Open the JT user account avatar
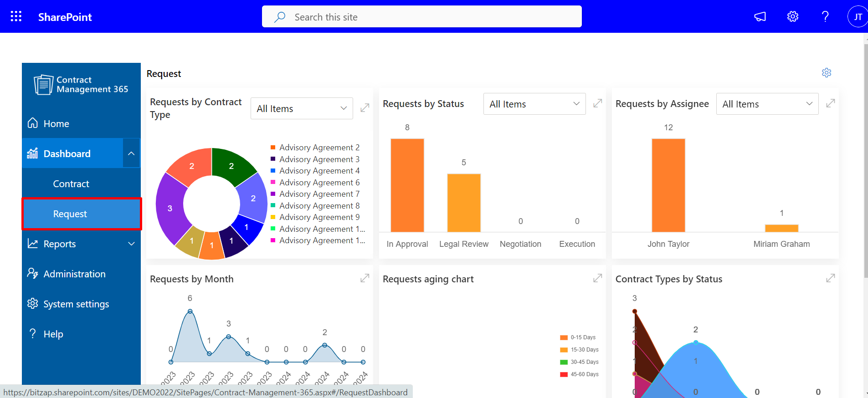 [x=858, y=17]
